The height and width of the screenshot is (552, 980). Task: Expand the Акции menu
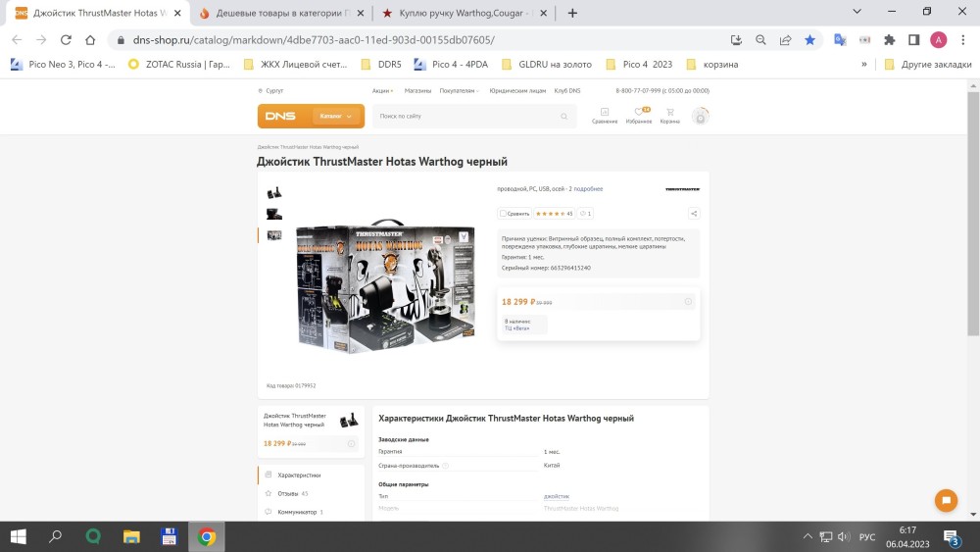(x=382, y=90)
